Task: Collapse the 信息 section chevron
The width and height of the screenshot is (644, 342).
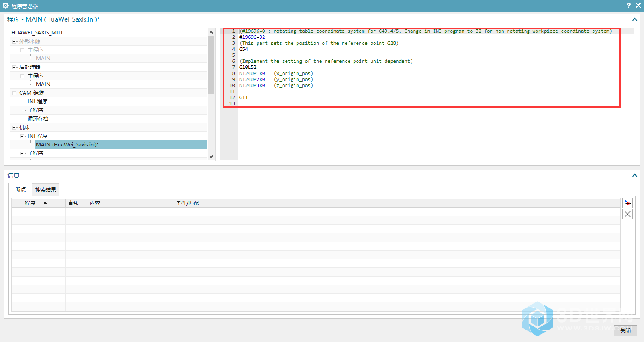Action: click(635, 175)
